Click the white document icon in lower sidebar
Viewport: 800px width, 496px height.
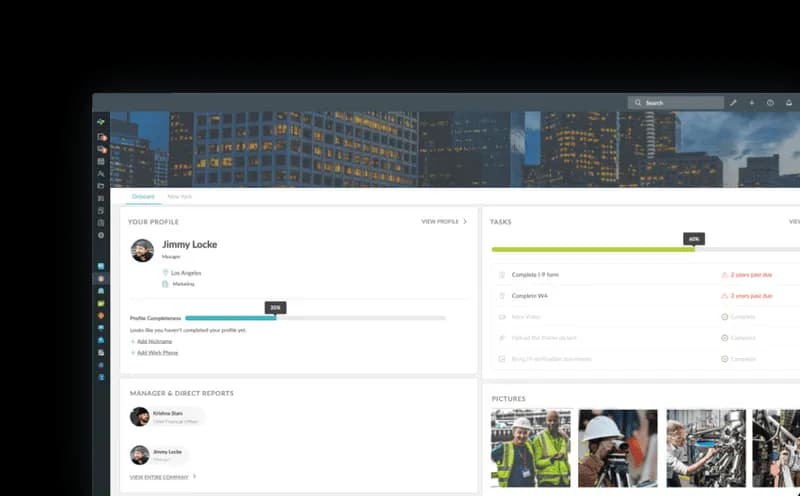pos(101,353)
